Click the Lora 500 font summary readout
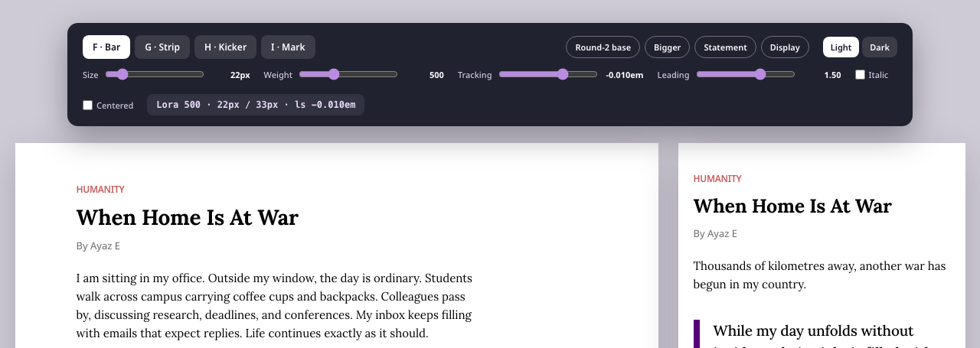Viewport: 980px width, 348px height. (x=256, y=105)
